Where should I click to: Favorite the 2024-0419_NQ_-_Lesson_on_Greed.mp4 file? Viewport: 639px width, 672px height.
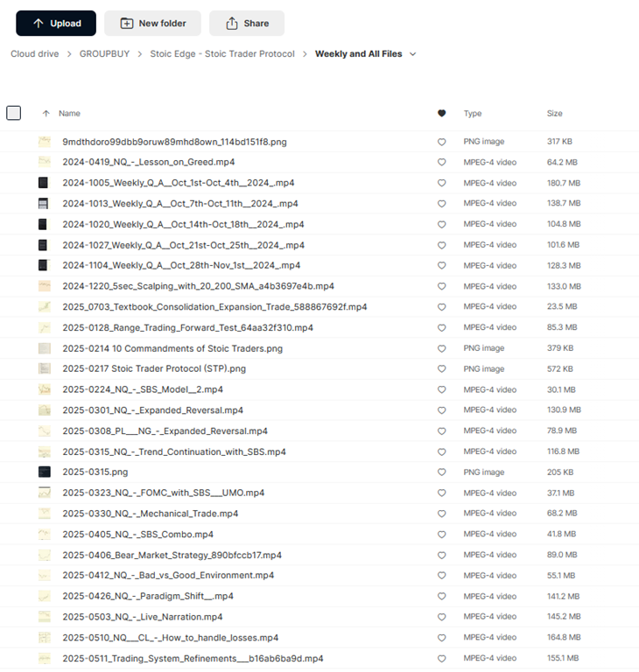click(441, 162)
